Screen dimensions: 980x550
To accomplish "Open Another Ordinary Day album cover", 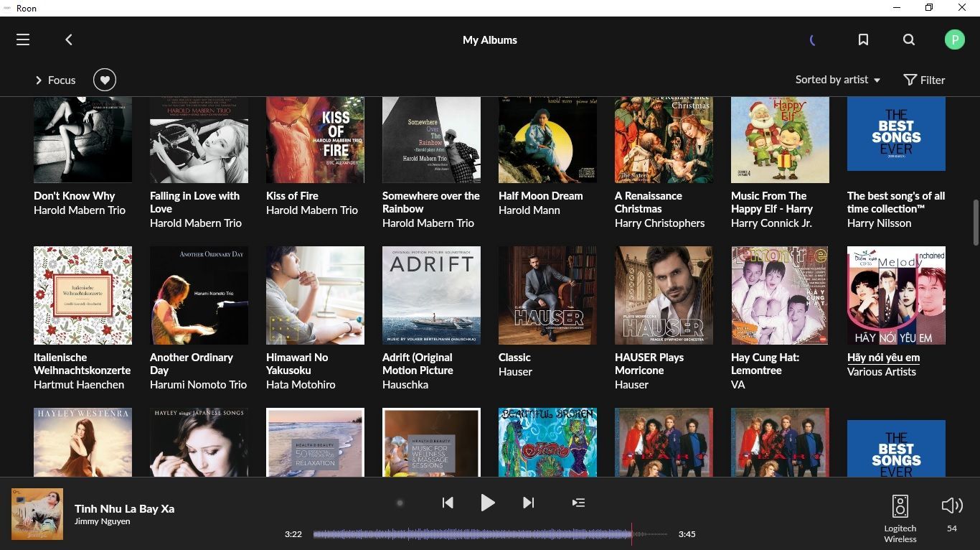I will [199, 296].
